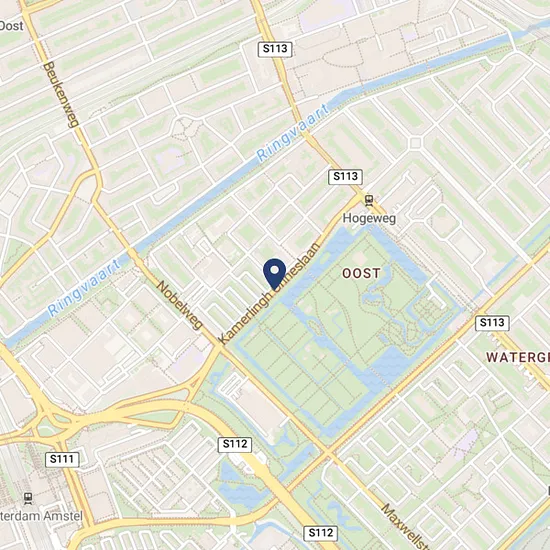Click the OOST district label

pyautogui.click(x=361, y=273)
